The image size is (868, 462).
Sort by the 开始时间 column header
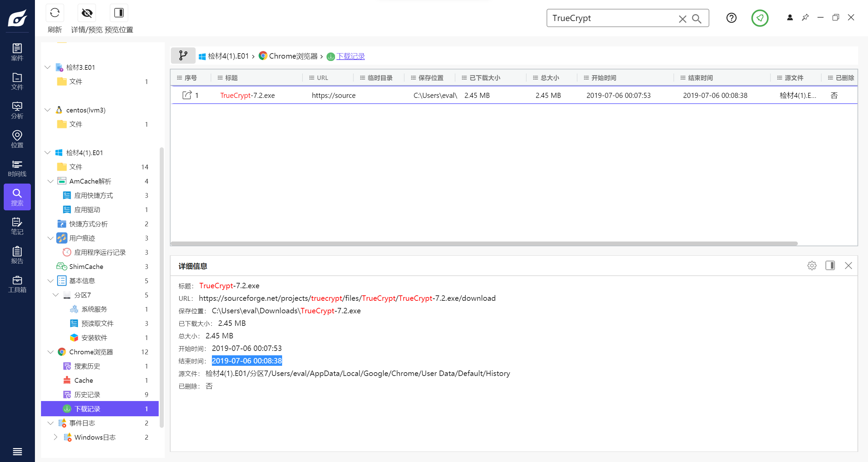pos(604,78)
